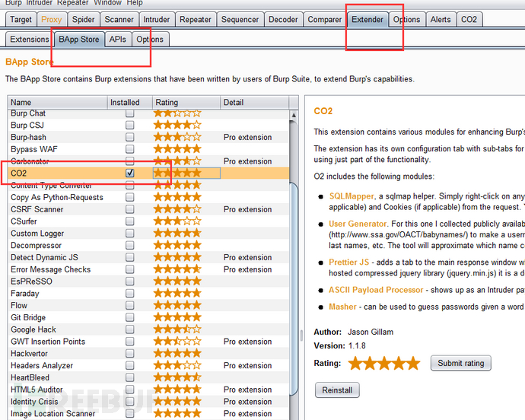Switch to the Extensions sub-tab
This screenshot has width=525, height=420.
click(x=30, y=40)
